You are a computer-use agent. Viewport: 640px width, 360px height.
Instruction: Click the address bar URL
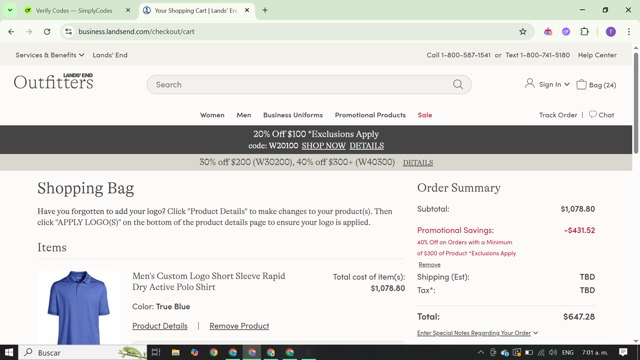tap(136, 31)
